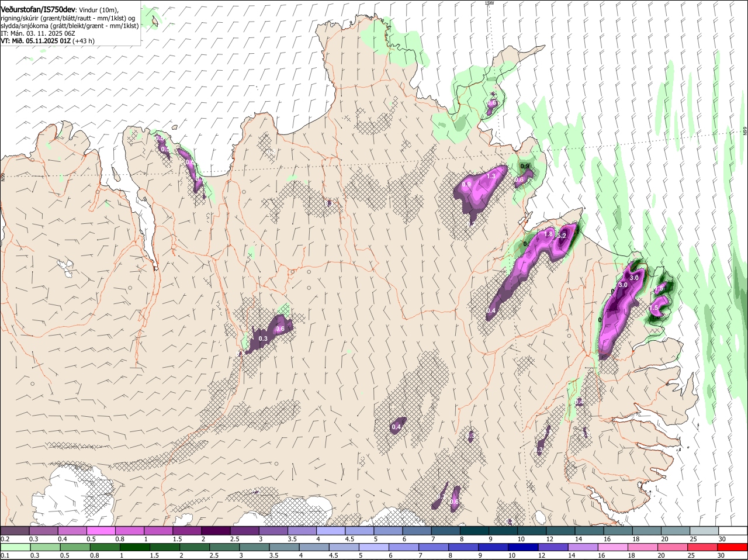Click the bright pink top swatch between 0.5 and 0.8

(101, 530)
